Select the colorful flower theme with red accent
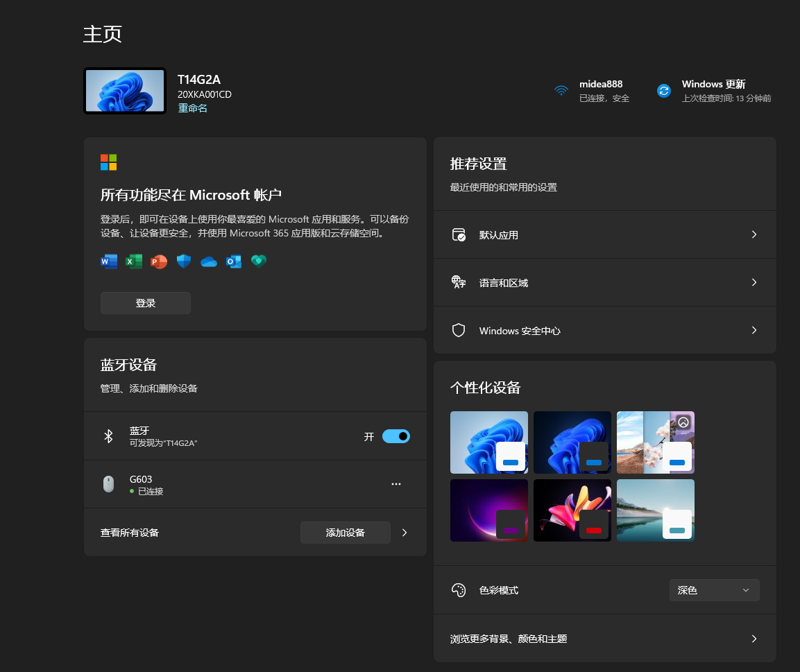This screenshot has width=800, height=672. 572,510
